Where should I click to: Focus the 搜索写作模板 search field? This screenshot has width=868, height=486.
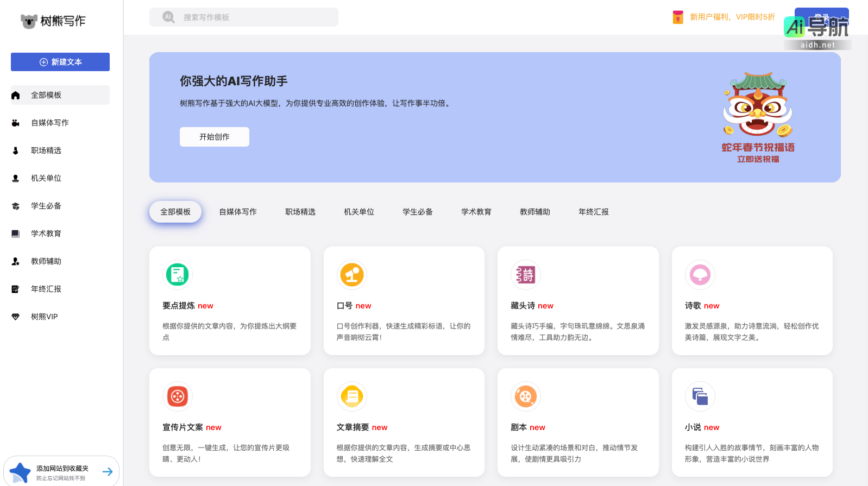click(x=250, y=17)
